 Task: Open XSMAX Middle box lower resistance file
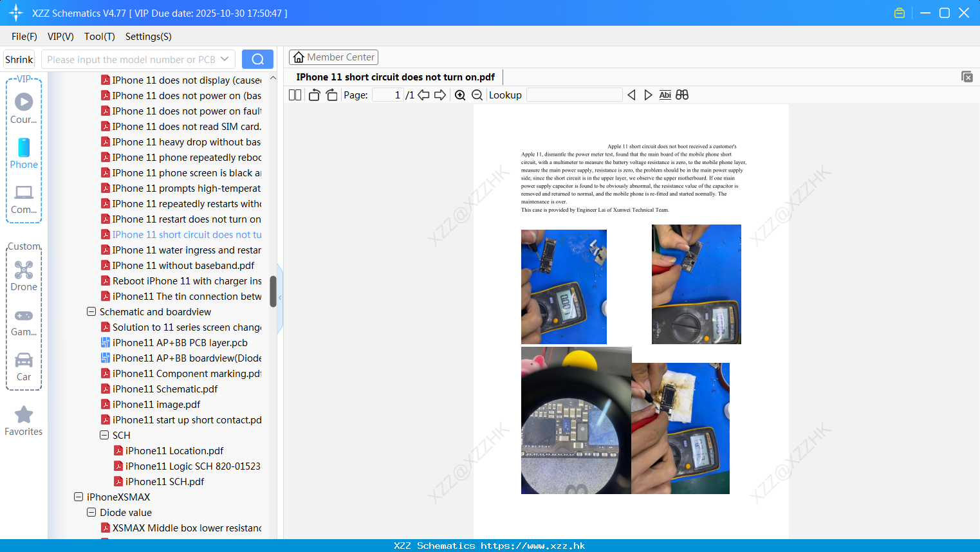click(187, 528)
